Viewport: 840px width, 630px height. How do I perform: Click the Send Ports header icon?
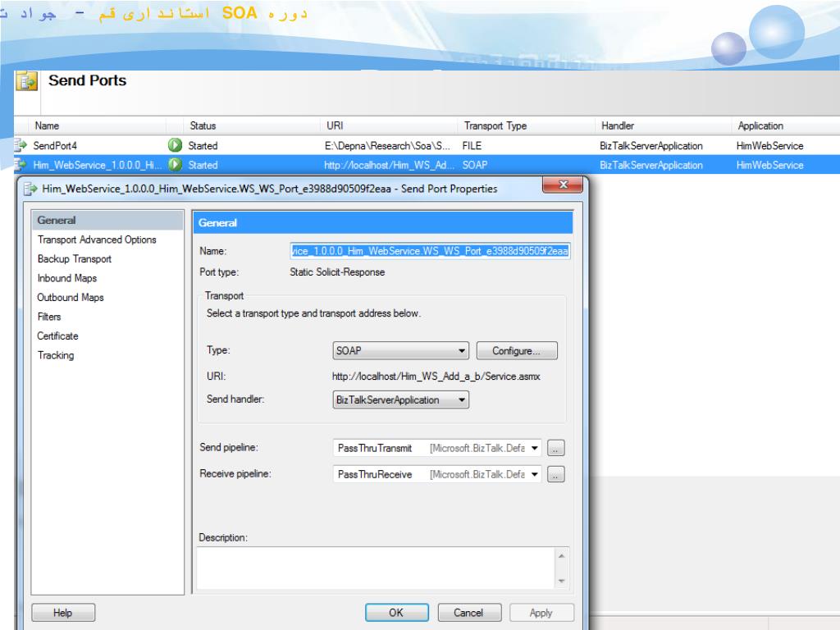coord(26,81)
